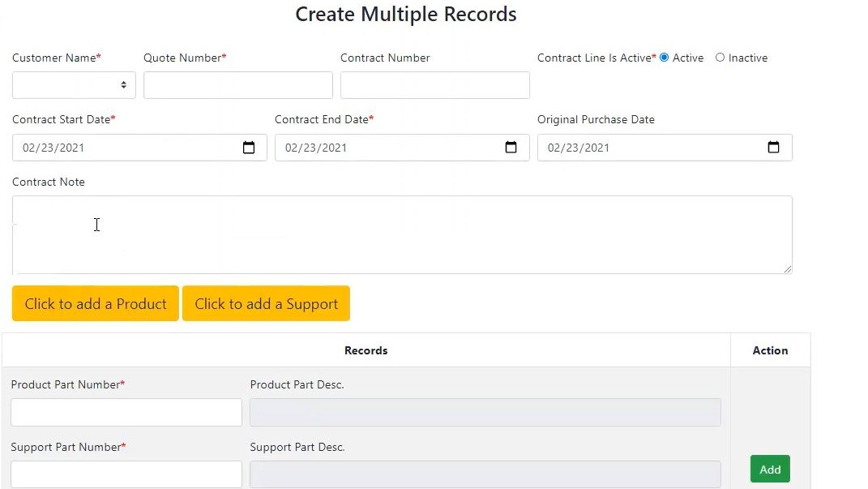Click the Contract Start Date text field
Image resolution: width=868 pixels, height=489 pixels.
click(x=122, y=148)
